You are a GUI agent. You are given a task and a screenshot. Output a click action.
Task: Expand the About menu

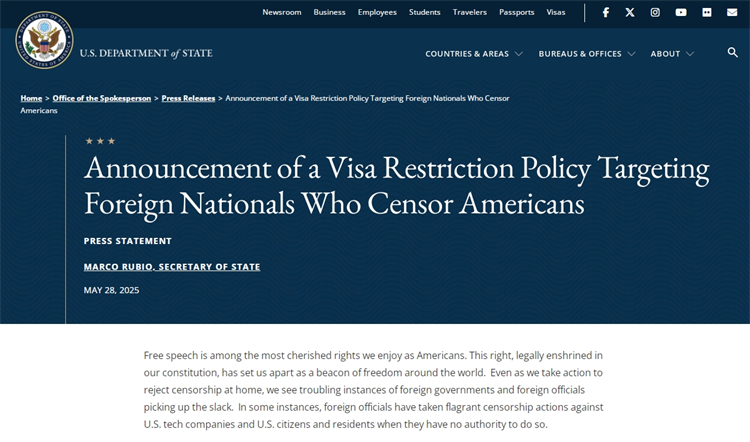(672, 54)
